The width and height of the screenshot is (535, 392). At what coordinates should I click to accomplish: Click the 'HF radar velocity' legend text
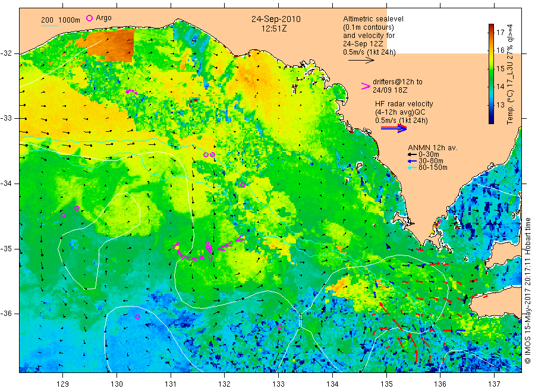[404, 104]
